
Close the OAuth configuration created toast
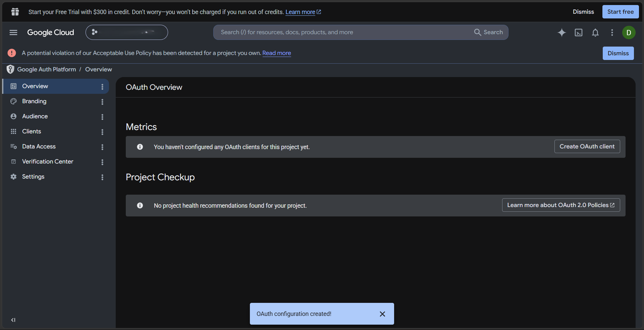pyautogui.click(x=382, y=314)
